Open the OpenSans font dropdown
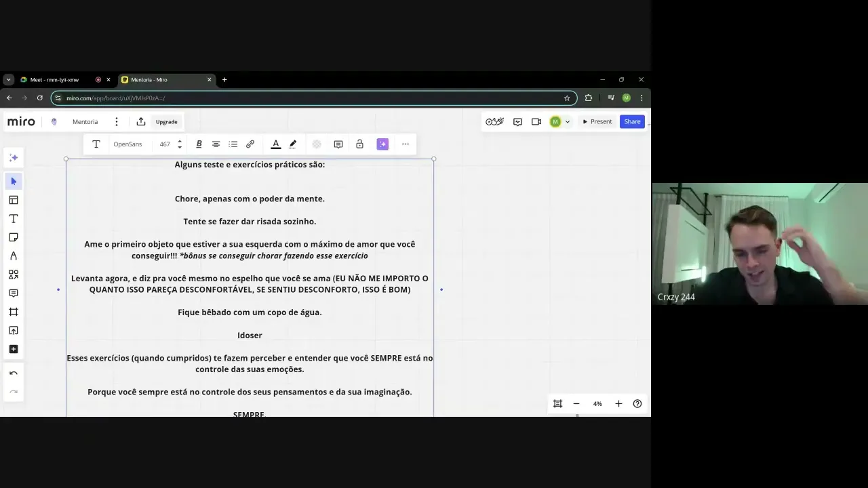 tap(127, 144)
